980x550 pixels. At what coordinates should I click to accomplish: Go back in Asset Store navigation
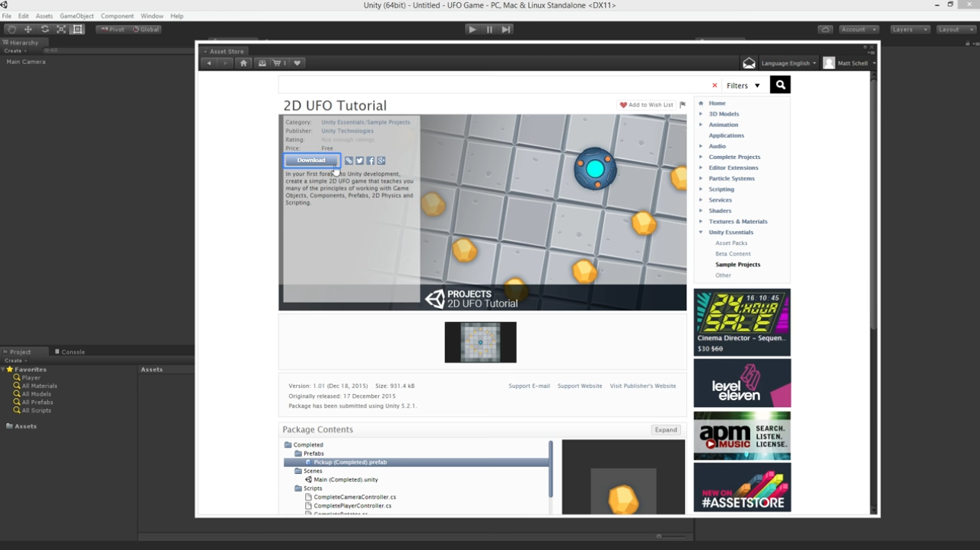(209, 63)
